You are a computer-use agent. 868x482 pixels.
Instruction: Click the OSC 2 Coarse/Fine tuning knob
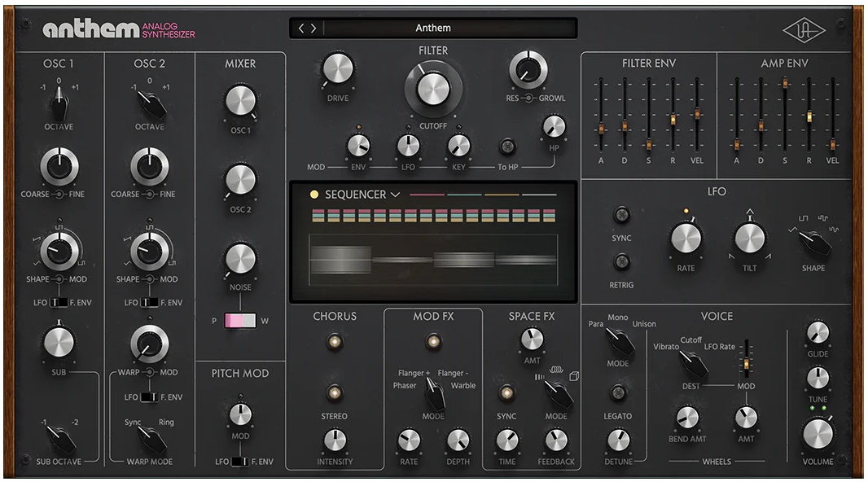coord(149,167)
